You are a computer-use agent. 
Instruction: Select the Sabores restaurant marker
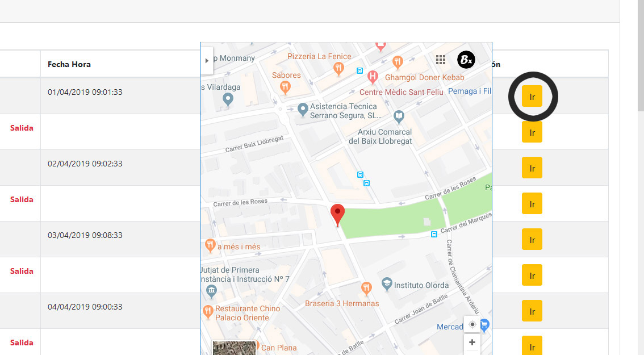coord(285,87)
